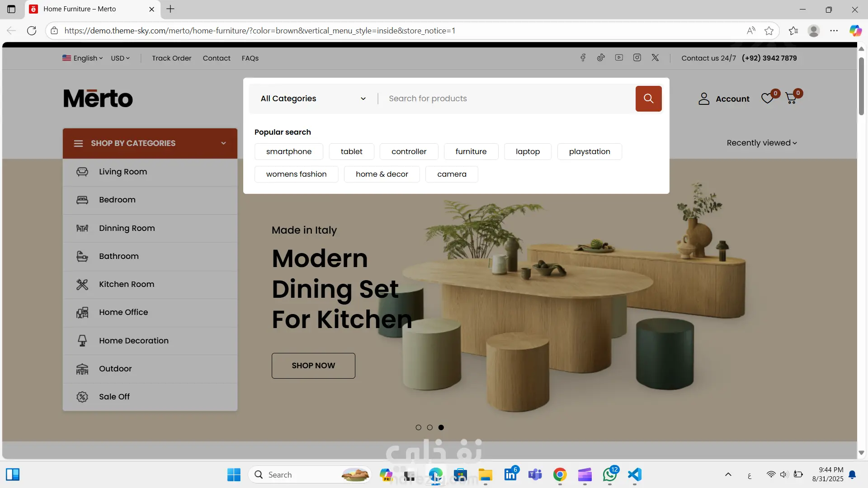The image size is (868, 488).
Task: Open WhatsApp from the Windows taskbar
Action: 609,475
